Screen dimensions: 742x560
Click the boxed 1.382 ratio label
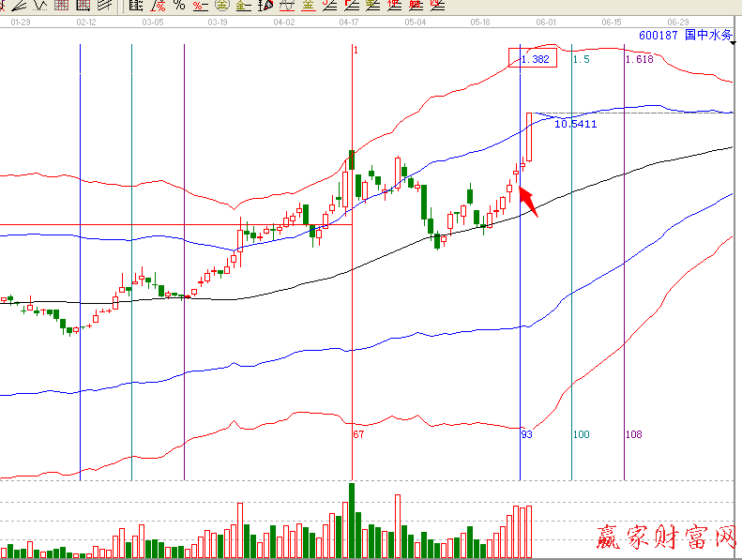pos(533,59)
